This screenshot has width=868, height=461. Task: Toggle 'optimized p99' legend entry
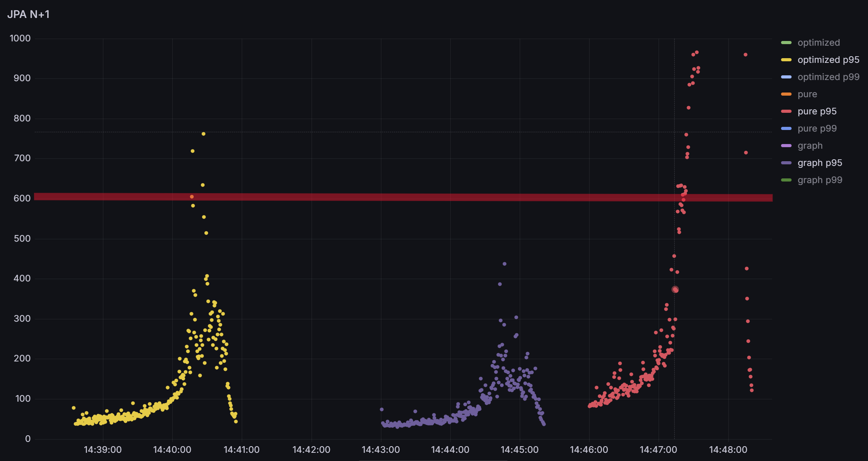tap(828, 77)
